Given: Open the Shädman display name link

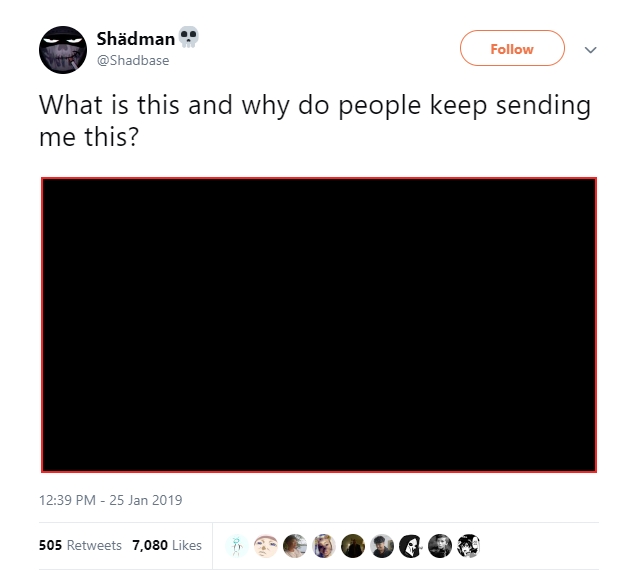Looking at the screenshot, I should (x=135, y=39).
